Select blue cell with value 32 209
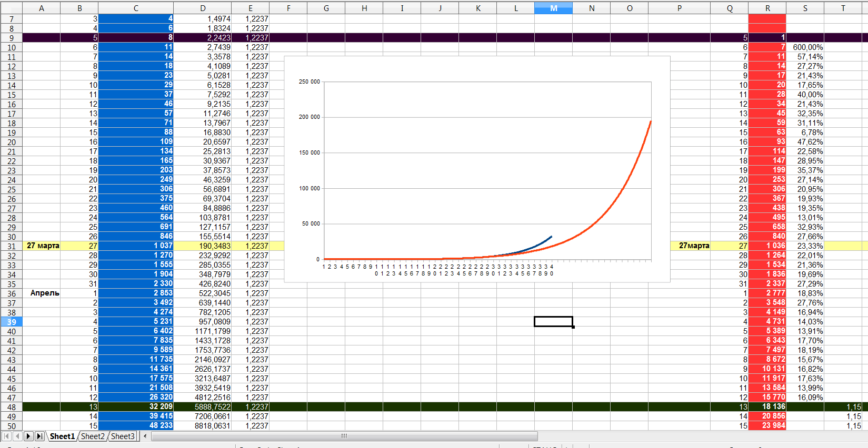The width and height of the screenshot is (868, 448). (x=136, y=406)
